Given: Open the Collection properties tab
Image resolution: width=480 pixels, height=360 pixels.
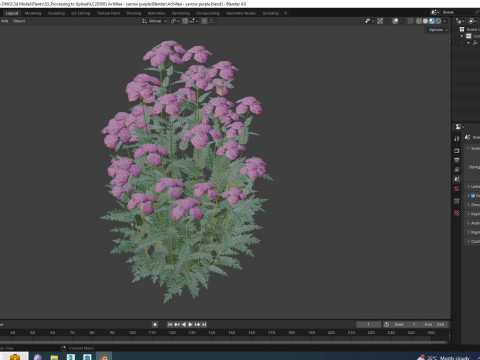Looking at the screenshot, I should [x=457, y=201].
